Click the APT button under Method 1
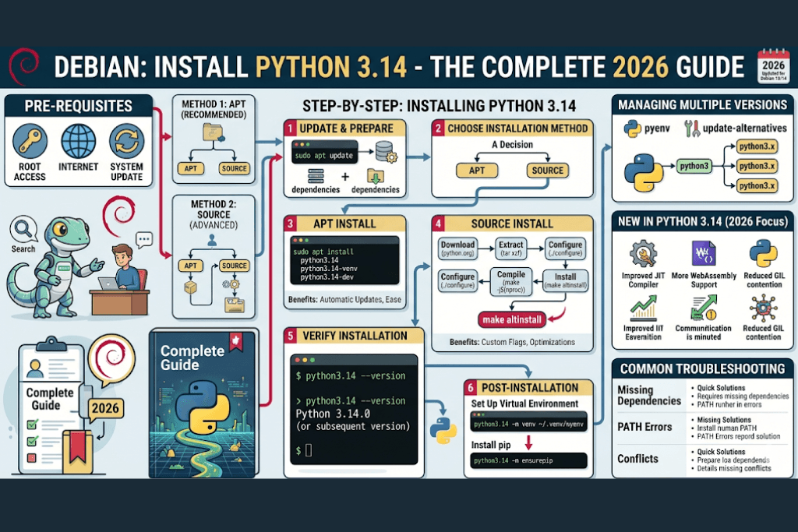This screenshot has width=798, height=532. (x=190, y=168)
